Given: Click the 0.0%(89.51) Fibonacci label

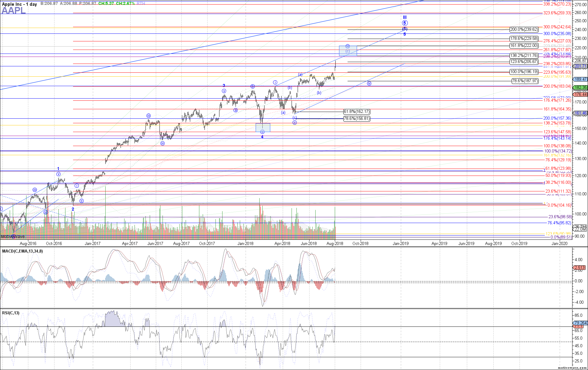Looking at the screenshot, I should (561, 237).
